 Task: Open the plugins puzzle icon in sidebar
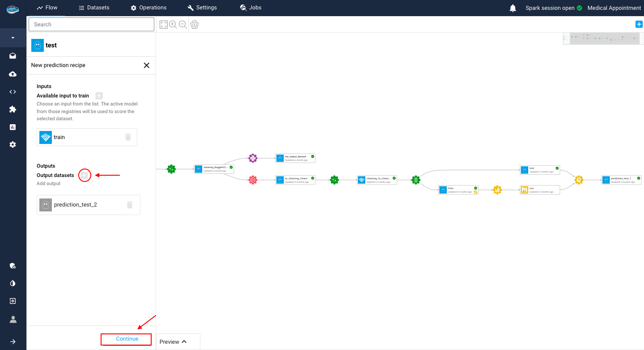13,109
